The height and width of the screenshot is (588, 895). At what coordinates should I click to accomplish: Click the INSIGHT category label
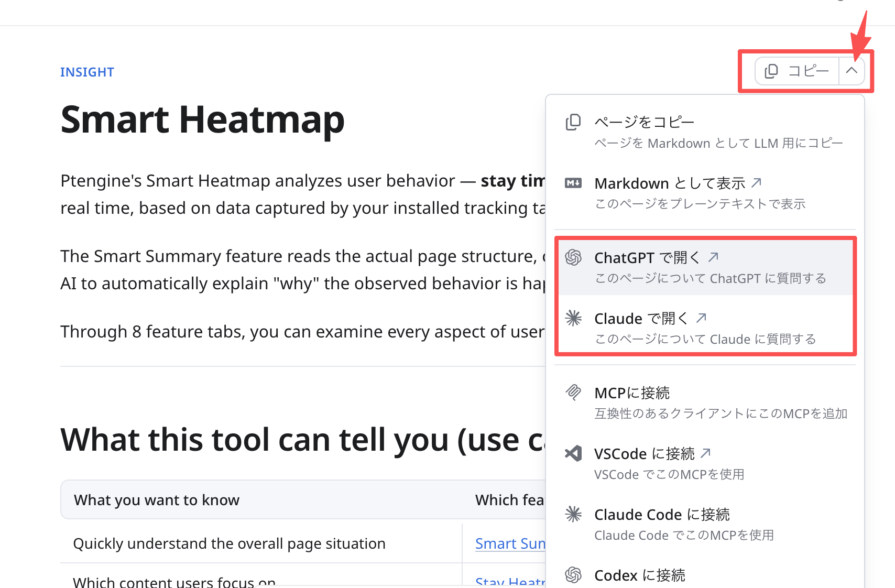[87, 72]
